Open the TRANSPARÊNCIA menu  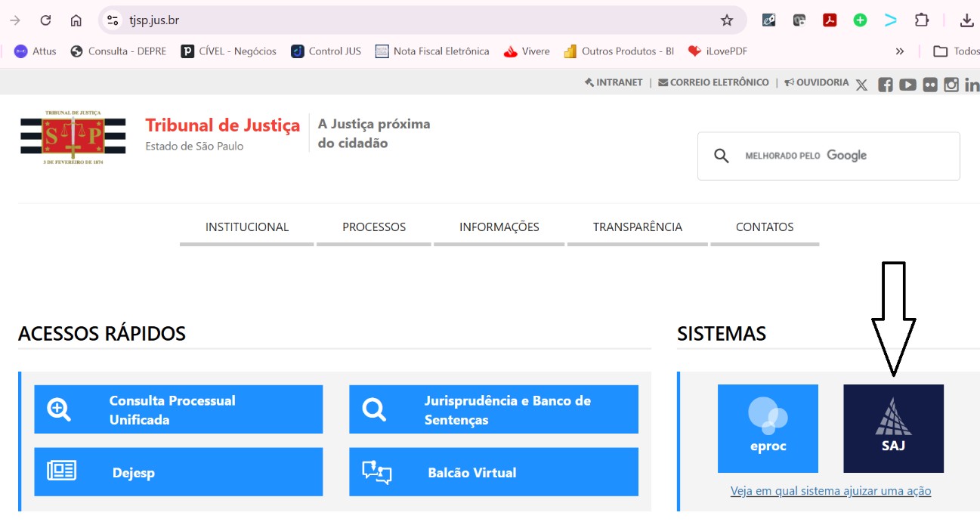point(638,227)
